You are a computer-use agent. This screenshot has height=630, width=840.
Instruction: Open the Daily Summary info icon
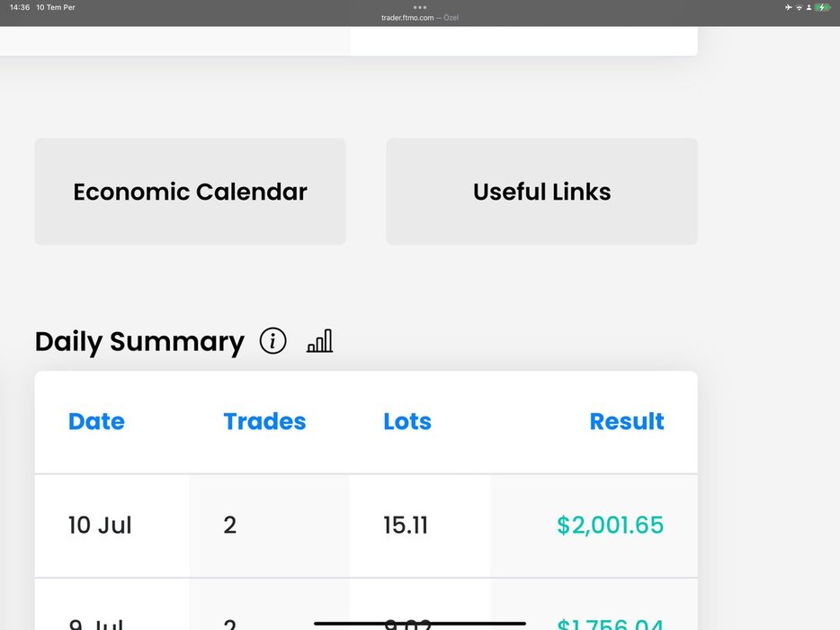[x=273, y=341]
